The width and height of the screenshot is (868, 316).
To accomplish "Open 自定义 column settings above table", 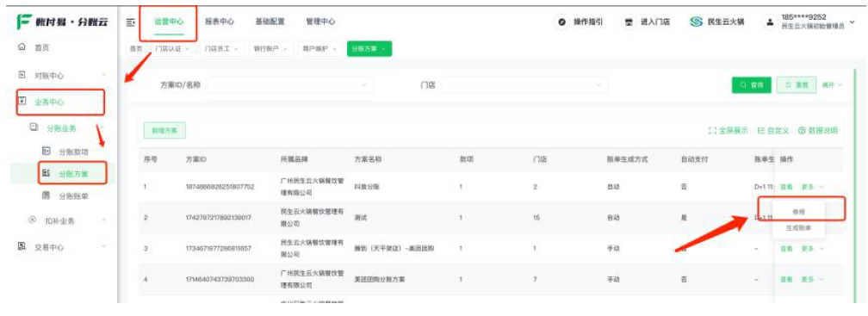I will tap(774, 131).
